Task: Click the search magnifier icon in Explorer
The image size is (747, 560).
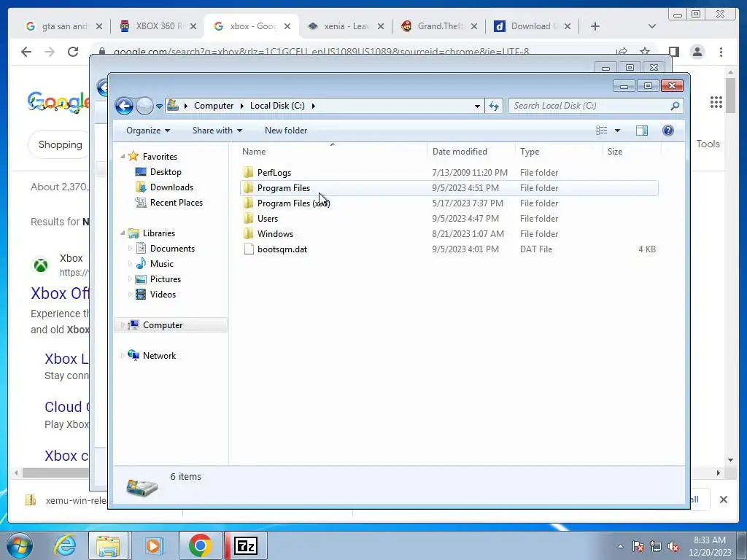Action: [675, 106]
